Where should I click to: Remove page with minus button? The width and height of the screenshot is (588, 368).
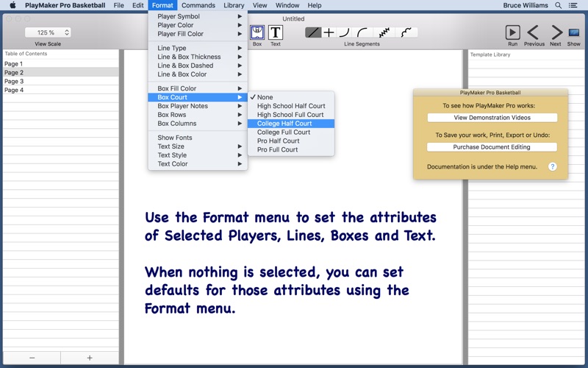pyautogui.click(x=32, y=358)
